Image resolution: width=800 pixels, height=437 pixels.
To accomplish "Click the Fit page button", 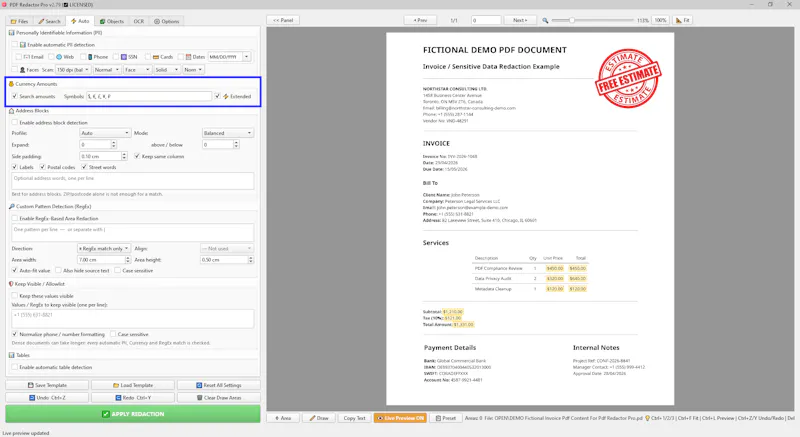I will click(x=683, y=20).
